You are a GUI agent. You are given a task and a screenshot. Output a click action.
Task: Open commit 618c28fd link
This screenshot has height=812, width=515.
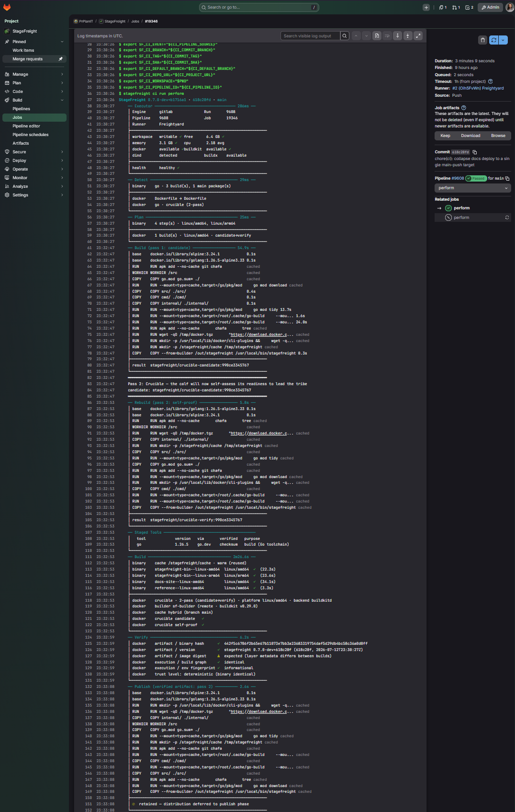tap(461, 152)
